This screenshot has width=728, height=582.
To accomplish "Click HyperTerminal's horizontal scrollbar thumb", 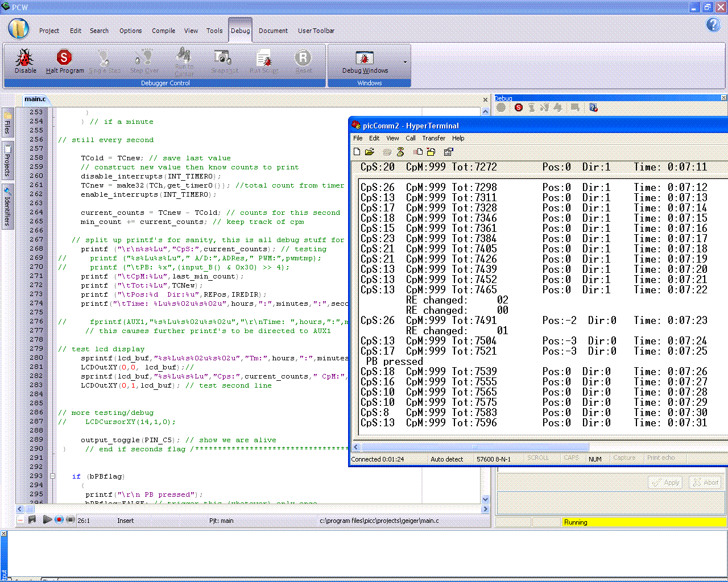I will [x=475, y=447].
